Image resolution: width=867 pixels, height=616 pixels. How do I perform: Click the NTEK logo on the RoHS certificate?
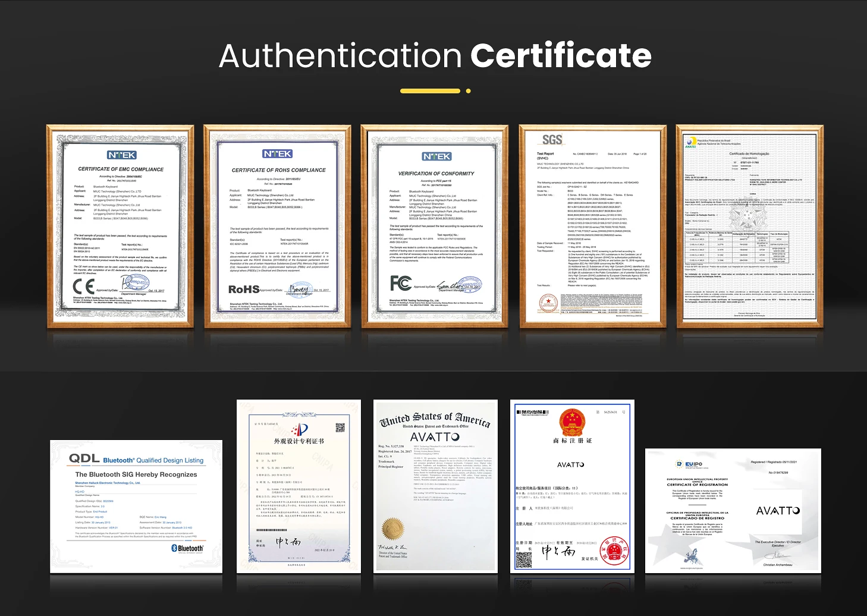click(278, 154)
